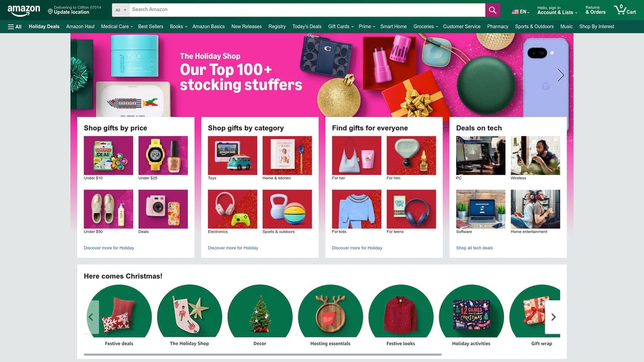The width and height of the screenshot is (644, 362).
Task: Click the Christmas carousel next arrow
Action: click(x=553, y=317)
